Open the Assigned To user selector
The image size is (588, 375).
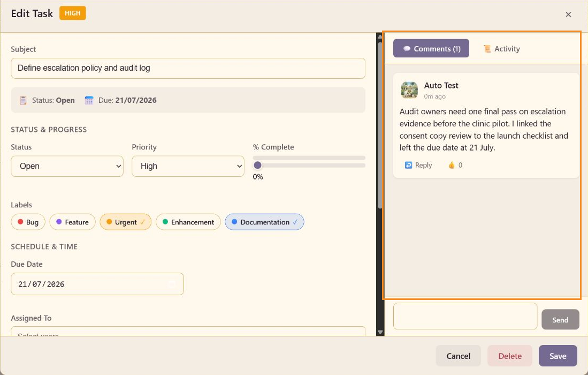tap(188, 331)
